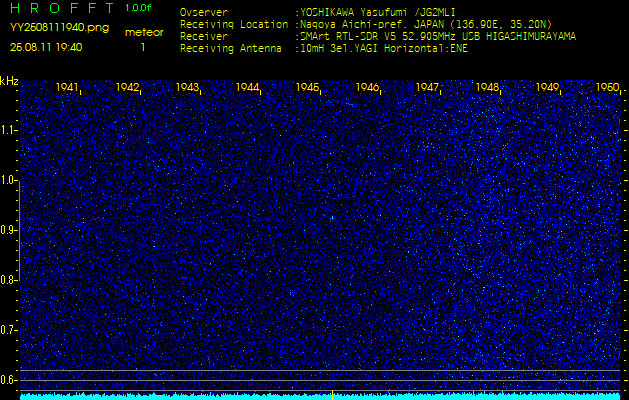Screen dimensions: 629x400
Task: Click the Ovserver label
Action: click(x=204, y=12)
